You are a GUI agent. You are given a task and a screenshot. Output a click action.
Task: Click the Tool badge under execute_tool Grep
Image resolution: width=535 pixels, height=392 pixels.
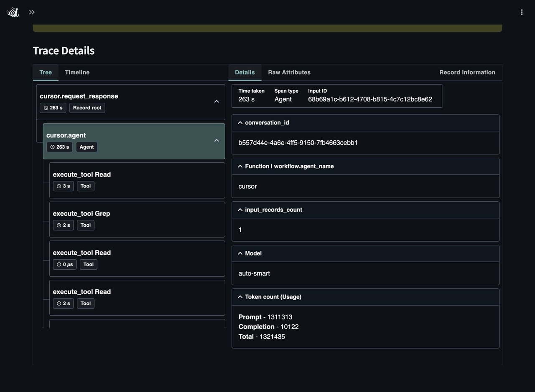(x=86, y=225)
